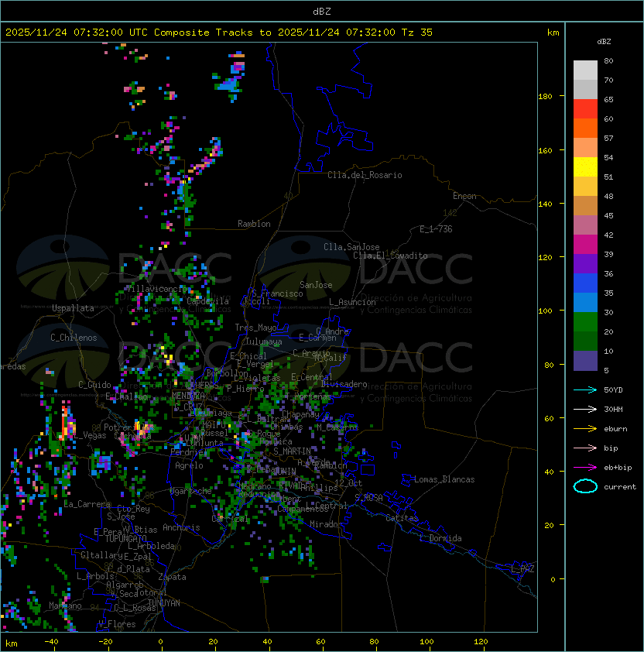The width and height of the screenshot is (644, 652).
Task: Pick the royal blue swatch beside 36
Action: click(585, 283)
